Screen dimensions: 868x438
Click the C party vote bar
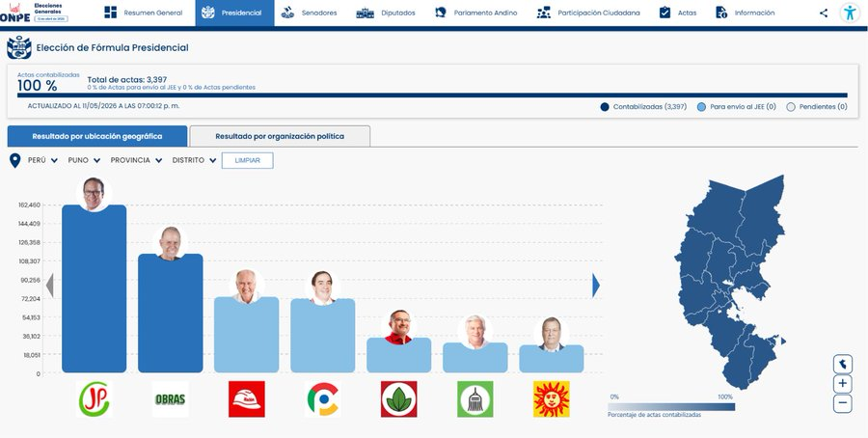point(323,336)
